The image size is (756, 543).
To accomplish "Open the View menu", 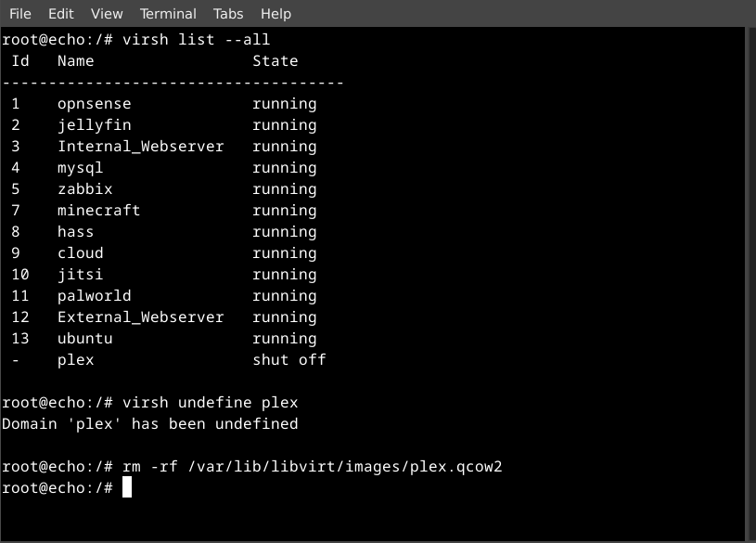I will (x=106, y=13).
